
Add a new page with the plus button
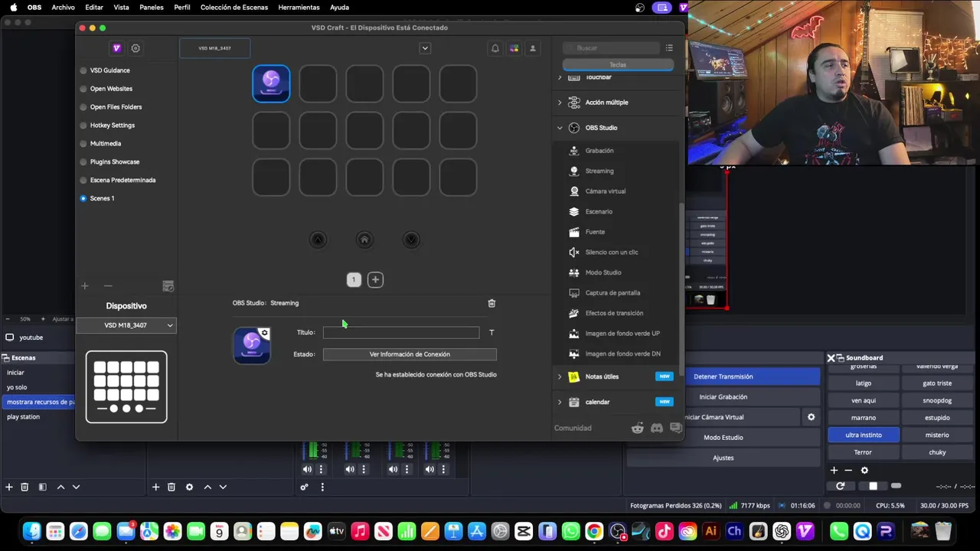click(x=375, y=280)
